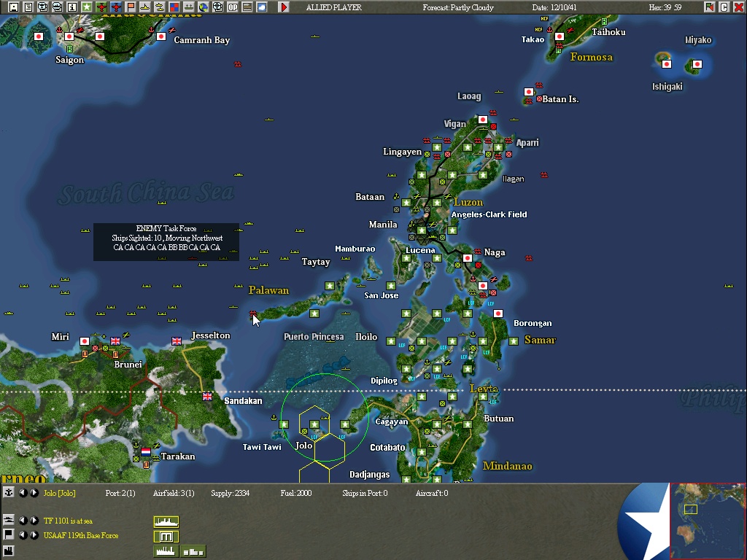This screenshot has height=560, width=747.
Task: Click the bar-blocks button beside the industry button
Action: click(x=193, y=551)
